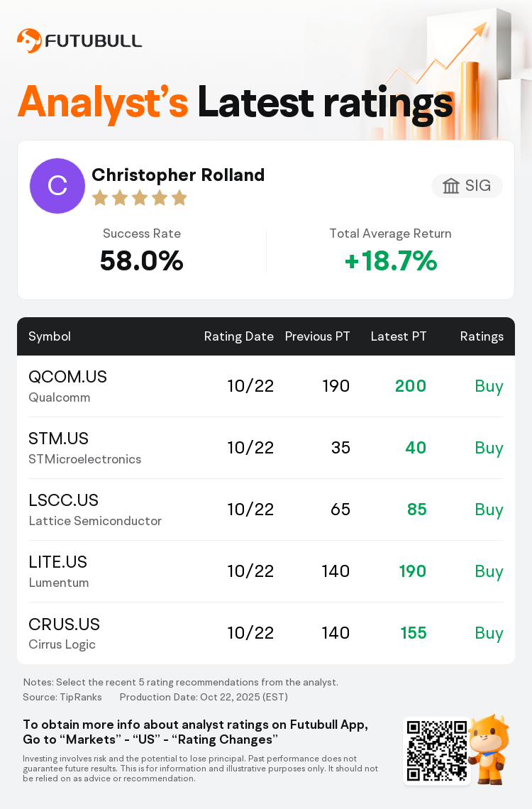Screen dimensions: 532x809
Task: Click the five-star analyst rating
Action: click(139, 198)
